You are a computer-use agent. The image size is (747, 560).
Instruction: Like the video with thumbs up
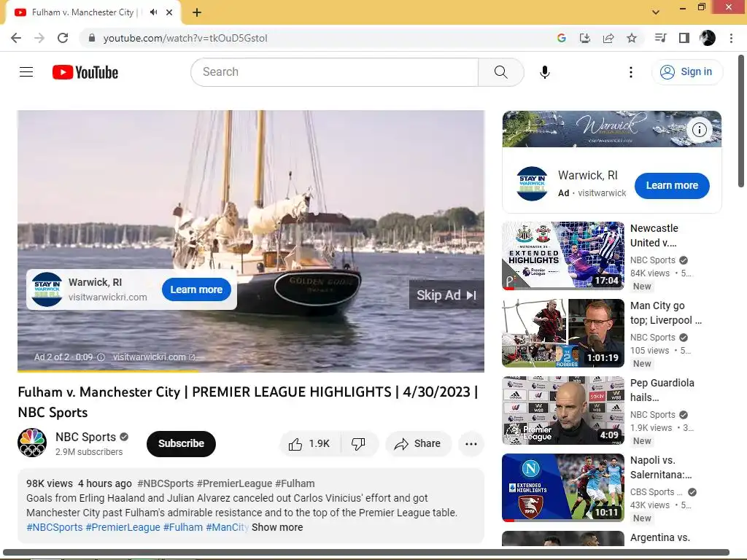pyautogui.click(x=309, y=444)
